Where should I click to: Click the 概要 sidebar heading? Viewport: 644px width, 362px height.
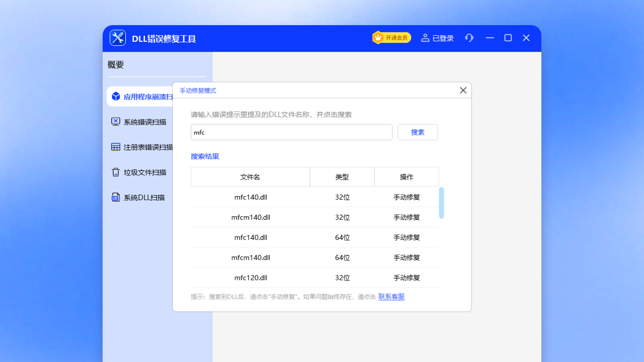click(x=116, y=65)
